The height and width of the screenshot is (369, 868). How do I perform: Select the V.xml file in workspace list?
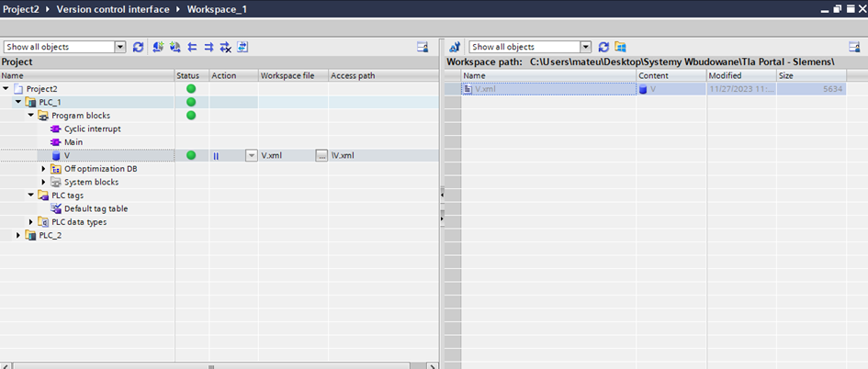tap(485, 89)
